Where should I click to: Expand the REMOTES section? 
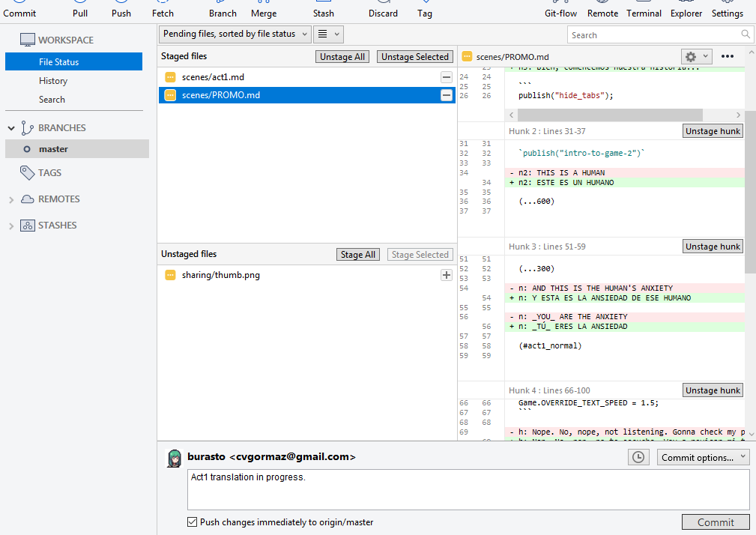(11, 199)
